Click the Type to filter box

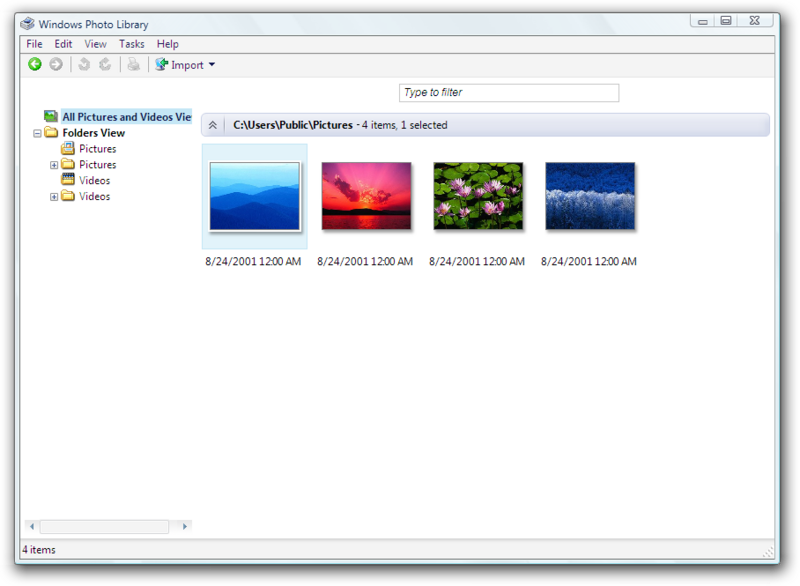point(509,93)
